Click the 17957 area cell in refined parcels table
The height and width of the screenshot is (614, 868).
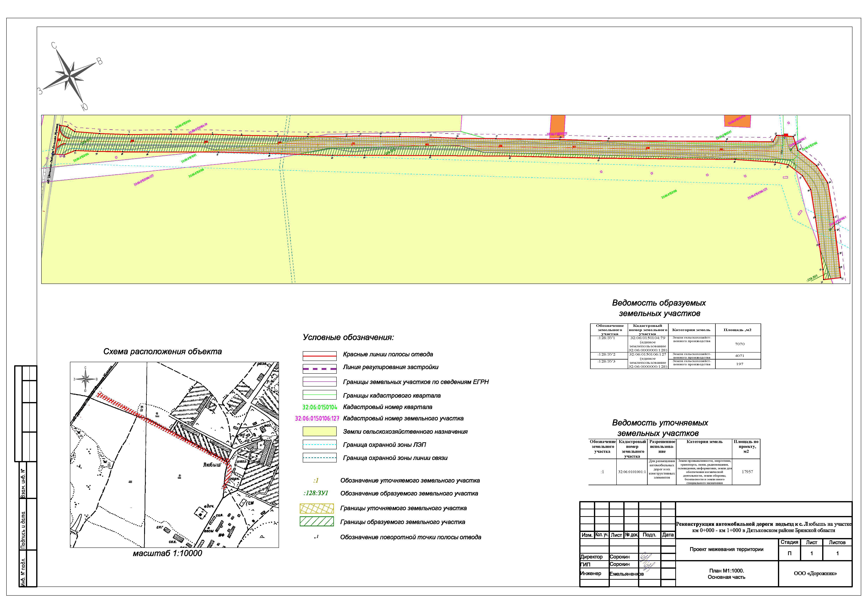747,472
